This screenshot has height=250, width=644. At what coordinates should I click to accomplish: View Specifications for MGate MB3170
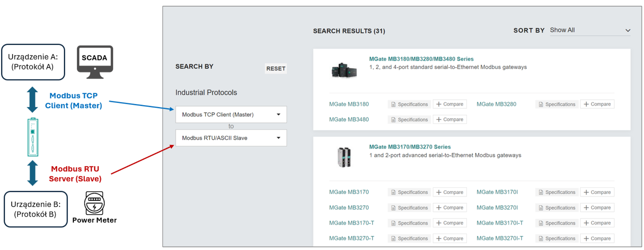tap(409, 192)
